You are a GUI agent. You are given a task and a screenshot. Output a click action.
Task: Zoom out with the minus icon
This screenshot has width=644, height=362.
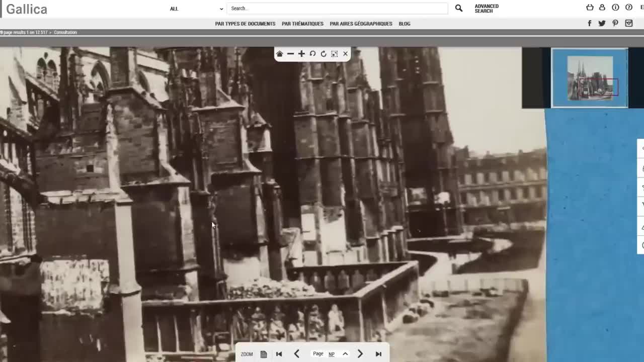290,54
